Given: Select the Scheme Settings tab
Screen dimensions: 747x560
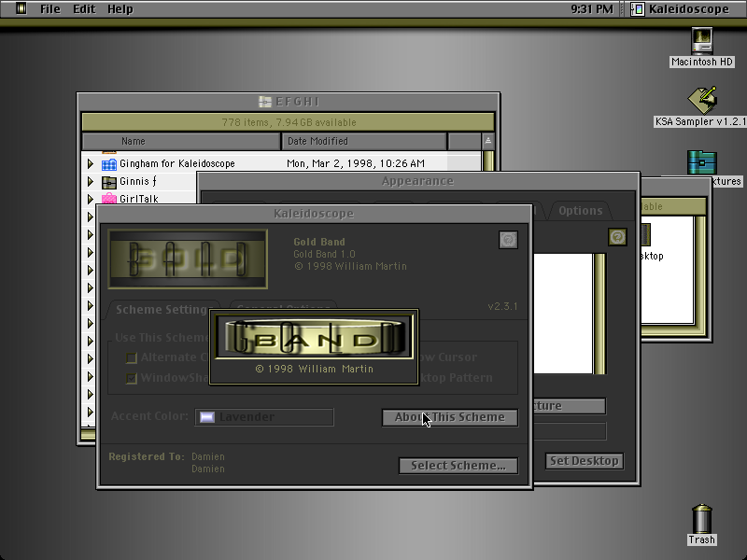Looking at the screenshot, I should 162,310.
